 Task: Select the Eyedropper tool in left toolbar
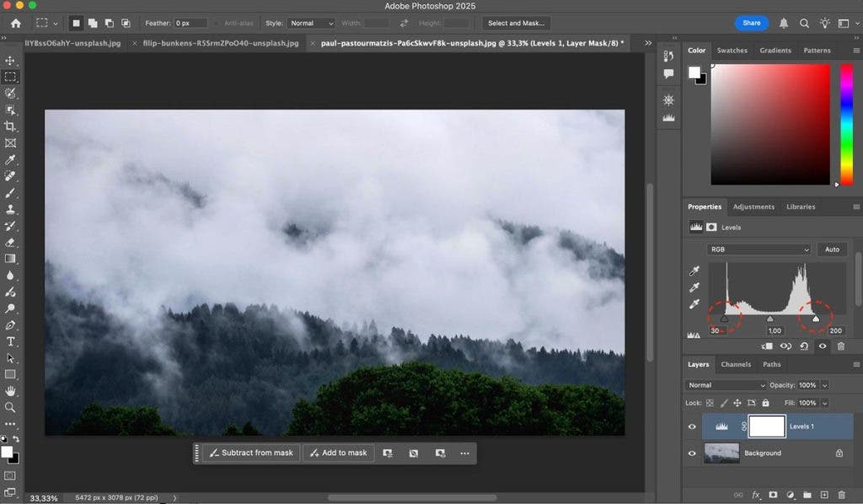[10, 159]
